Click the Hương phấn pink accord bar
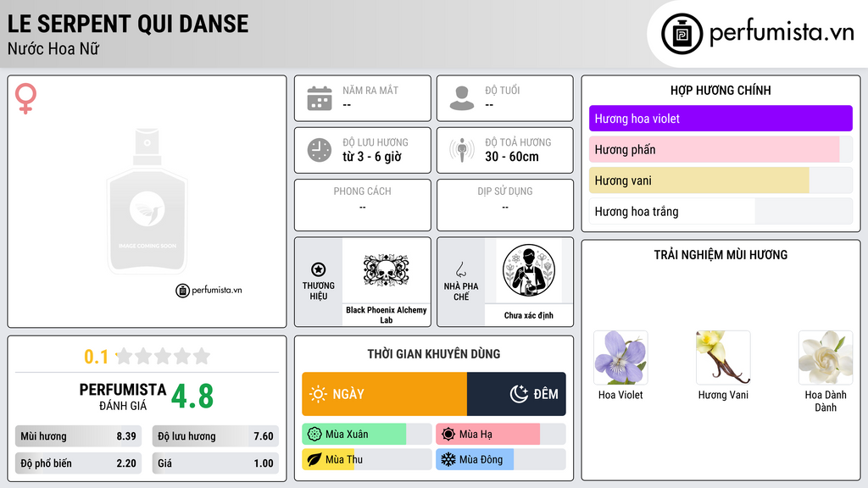The width and height of the screenshot is (868, 488). click(x=721, y=149)
